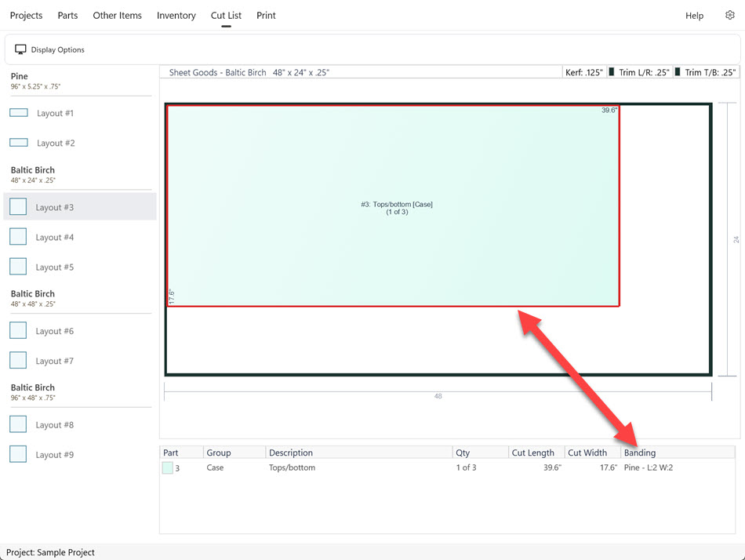Screen dimensions: 745x560
Task: Select the Cut List tab
Action: pyautogui.click(x=226, y=15)
